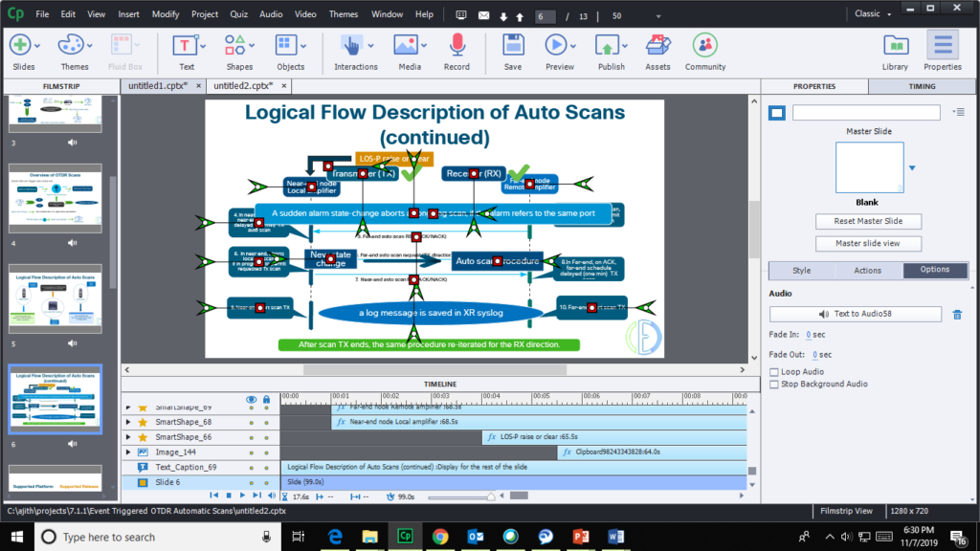This screenshot has width=980, height=551.
Task: Enable Stop Background Audio checkbox
Action: coord(774,385)
